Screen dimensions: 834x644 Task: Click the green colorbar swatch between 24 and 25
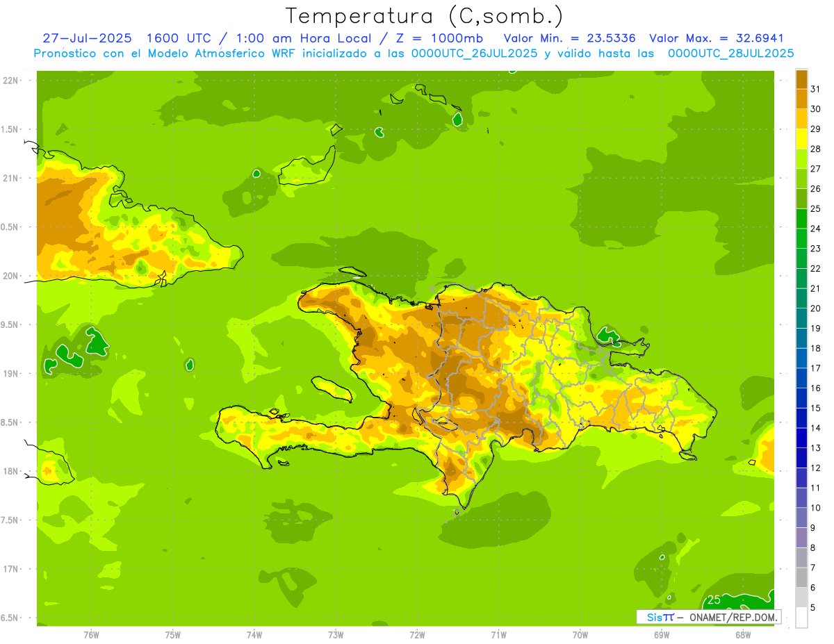coord(801,219)
